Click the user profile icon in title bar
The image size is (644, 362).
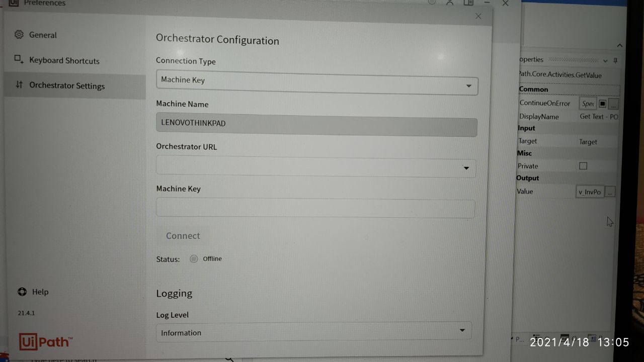click(x=450, y=3)
